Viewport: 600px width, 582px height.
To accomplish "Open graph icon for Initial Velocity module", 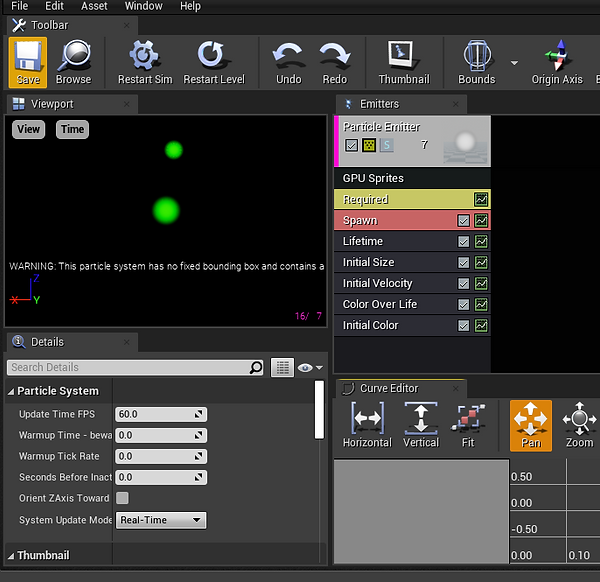I will coord(481,284).
